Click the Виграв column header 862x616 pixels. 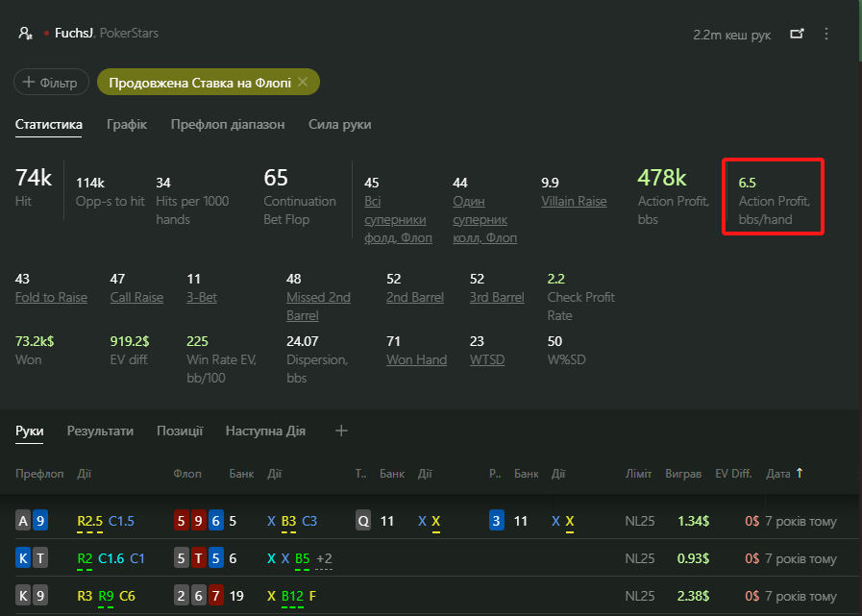pyautogui.click(x=683, y=474)
